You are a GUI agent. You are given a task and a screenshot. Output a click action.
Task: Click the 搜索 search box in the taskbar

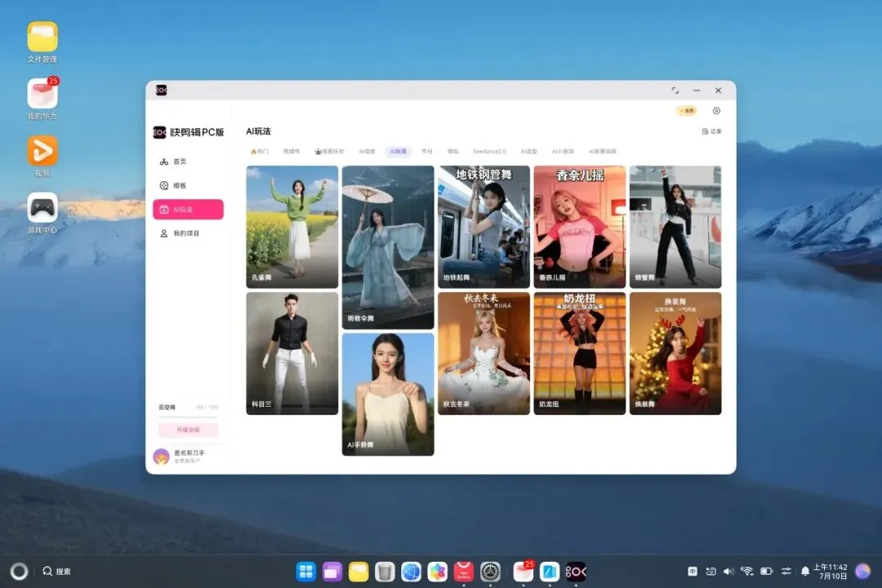coord(57,571)
